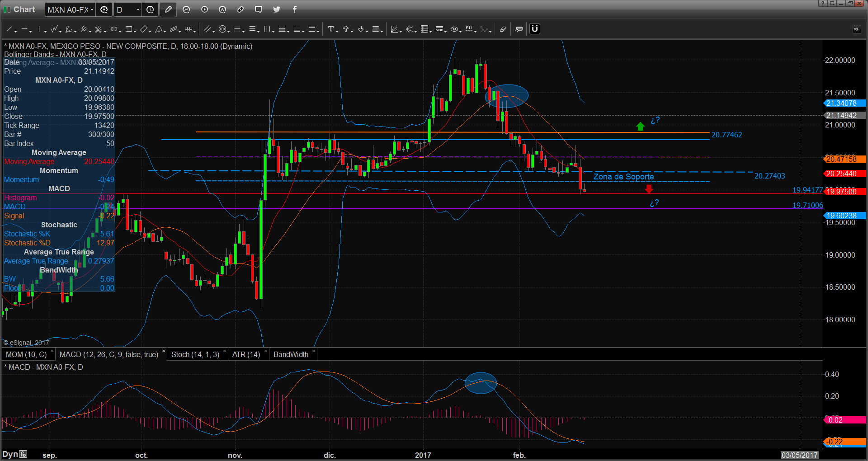Select the TJ ellipse tool
The height and width of the screenshot is (461, 868).
pos(454,29)
